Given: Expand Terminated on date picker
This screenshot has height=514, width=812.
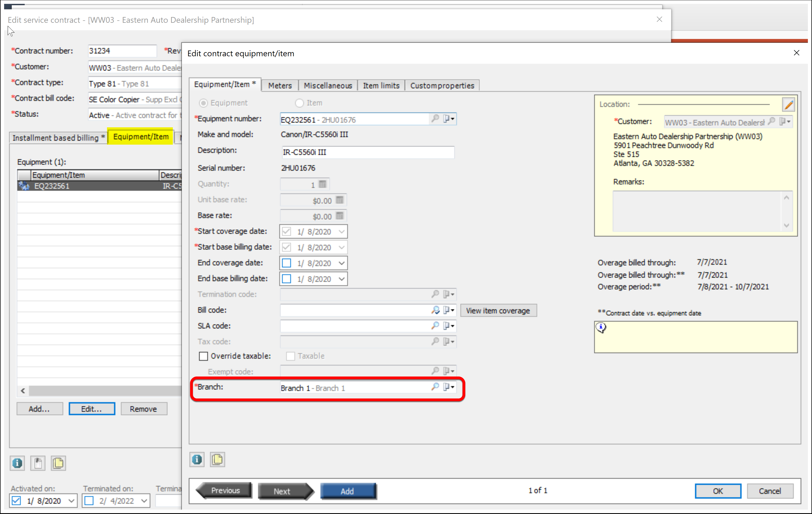Looking at the screenshot, I should [144, 501].
